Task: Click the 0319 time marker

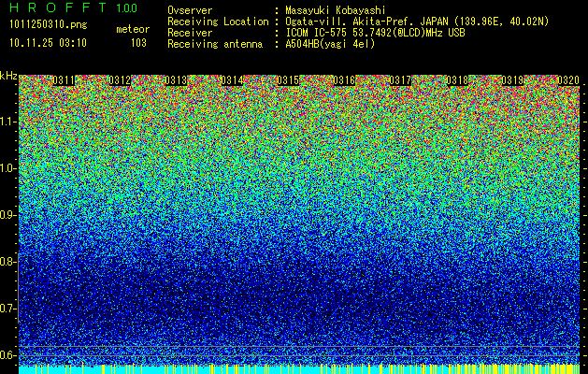Action: tap(512, 80)
